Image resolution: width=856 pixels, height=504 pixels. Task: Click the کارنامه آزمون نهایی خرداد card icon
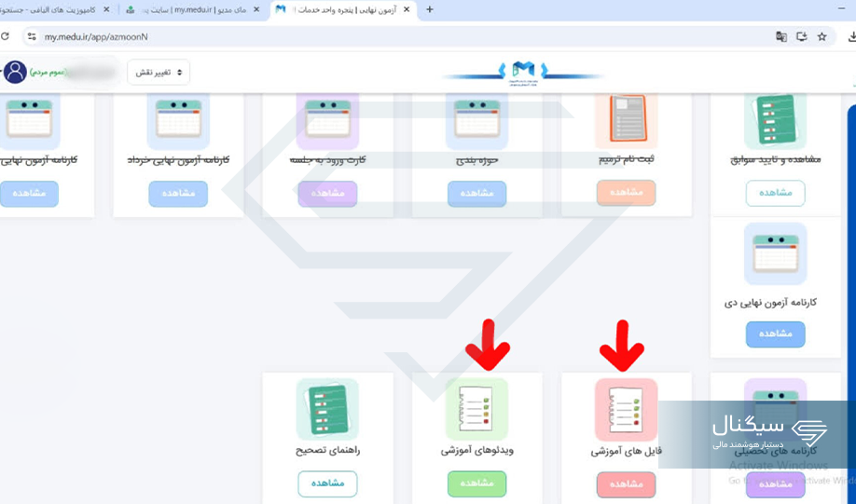point(178,120)
